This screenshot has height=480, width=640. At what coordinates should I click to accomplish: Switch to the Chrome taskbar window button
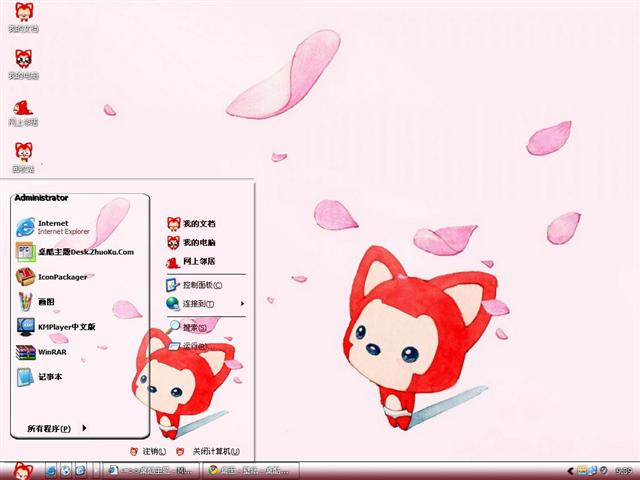click(x=251, y=471)
